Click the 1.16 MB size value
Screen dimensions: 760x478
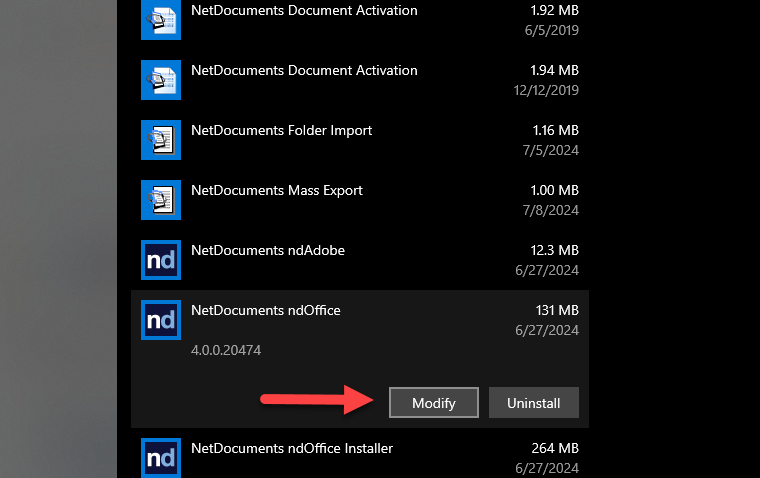[x=555, y=130]
